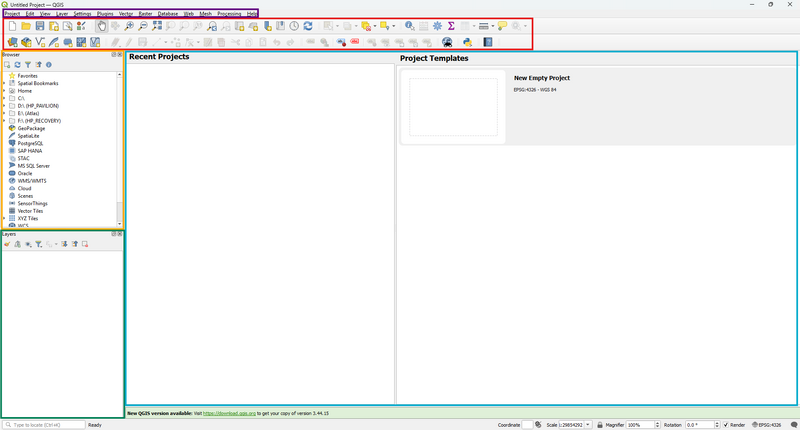Expand the XYZ Tiles node
The width and height of the screenshot is (800, 430).
tap(5, 218)
